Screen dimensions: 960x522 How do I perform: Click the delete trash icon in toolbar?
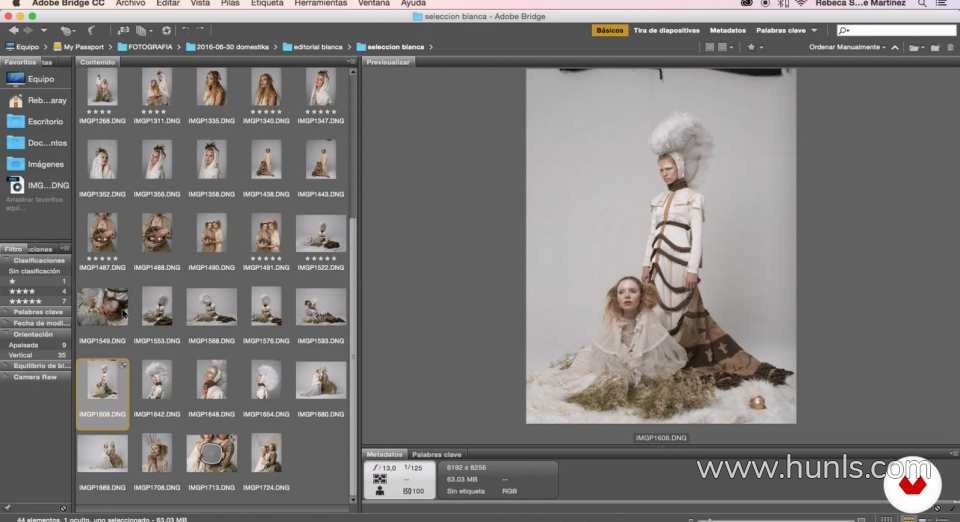[x=949, y=47]
